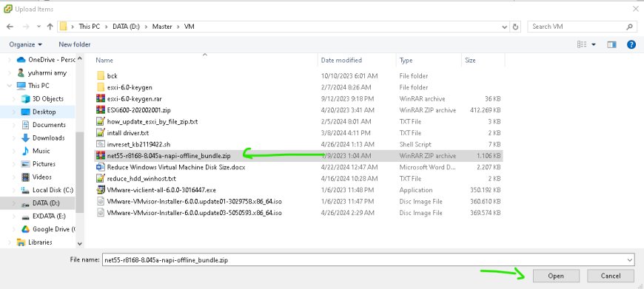This screenshot has height=289, width=644.
Task: Open Documents in navigation pane
Action: click(x=43, y=125)
